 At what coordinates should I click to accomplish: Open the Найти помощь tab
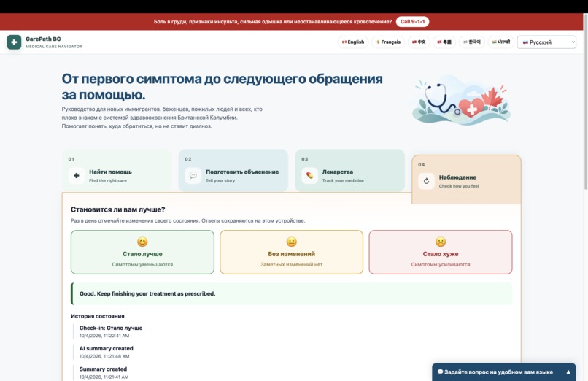pyautogui.click(x=116, y=171)
